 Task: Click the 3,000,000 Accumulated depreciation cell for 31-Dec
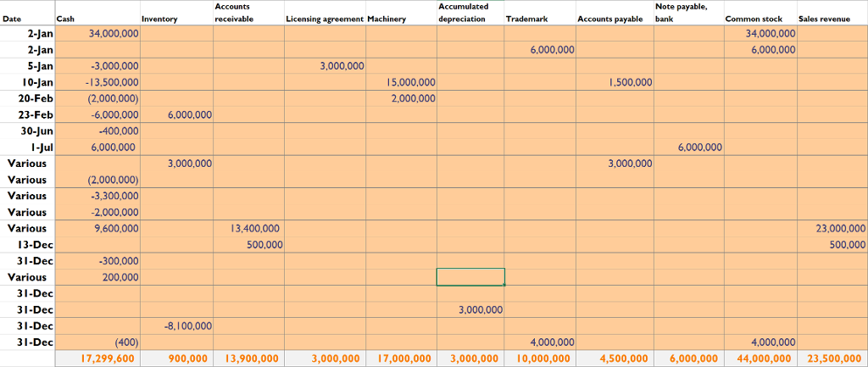click(470, 309)
